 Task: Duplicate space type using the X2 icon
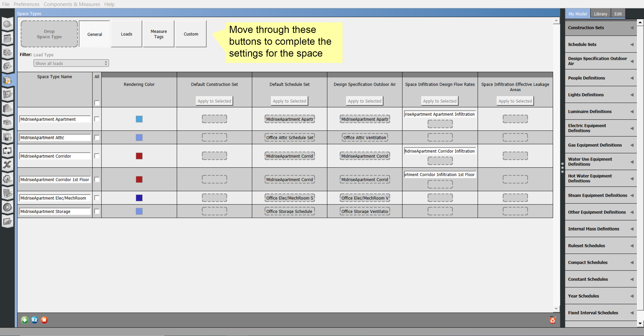tap(35, 320)
